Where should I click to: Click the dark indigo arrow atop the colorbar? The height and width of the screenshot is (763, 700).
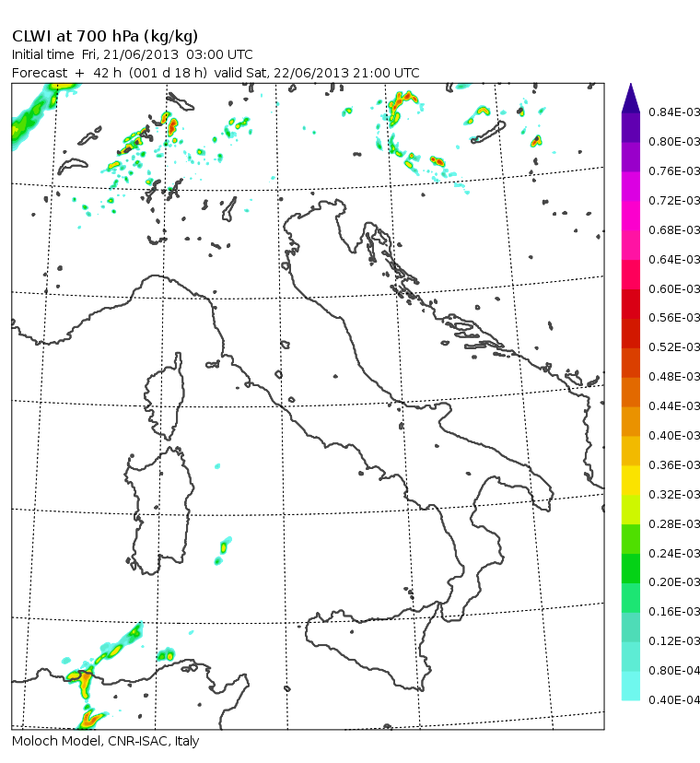click(631, 101)
